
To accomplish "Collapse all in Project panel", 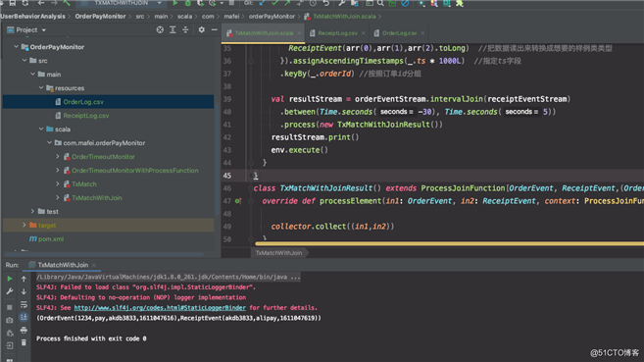I will [x=185, y=29].
